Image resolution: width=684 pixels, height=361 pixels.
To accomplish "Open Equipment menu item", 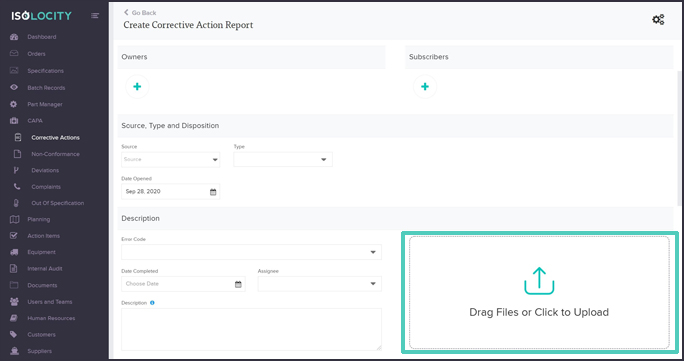I will [x=41, y=252].
